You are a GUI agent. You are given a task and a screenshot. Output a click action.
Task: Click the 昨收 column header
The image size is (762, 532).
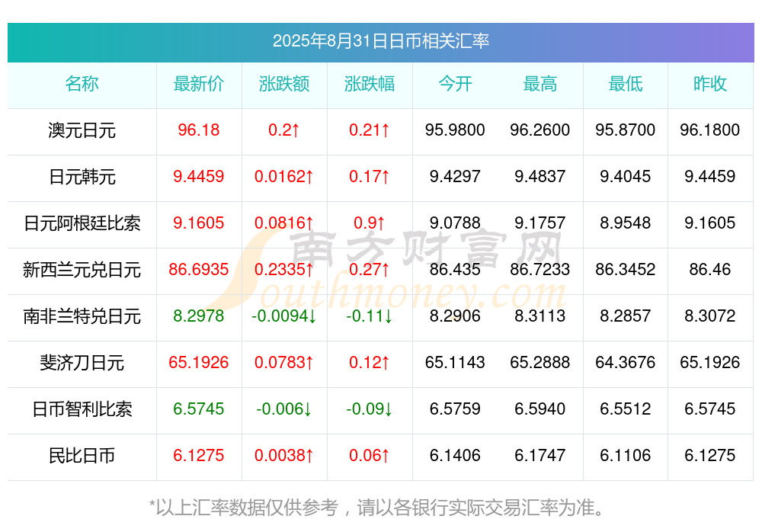click(x=710, y=84)
